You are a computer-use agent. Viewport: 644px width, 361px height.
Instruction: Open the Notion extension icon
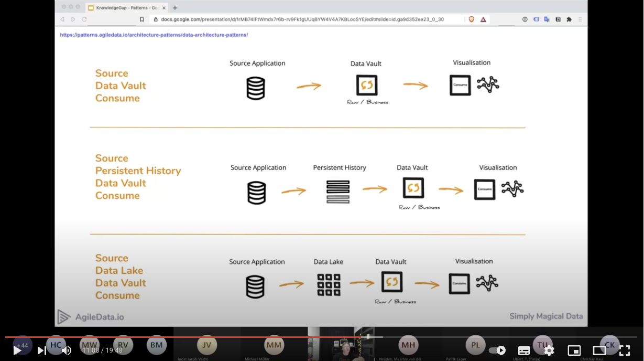[x=559, y=19]
